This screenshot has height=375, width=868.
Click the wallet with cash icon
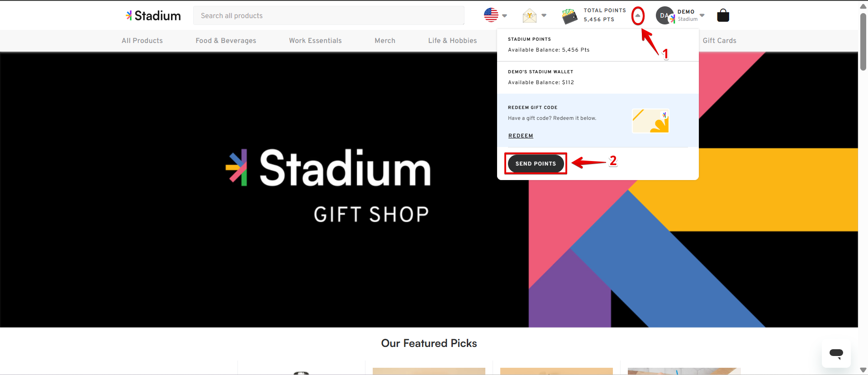tap(569, 16)
